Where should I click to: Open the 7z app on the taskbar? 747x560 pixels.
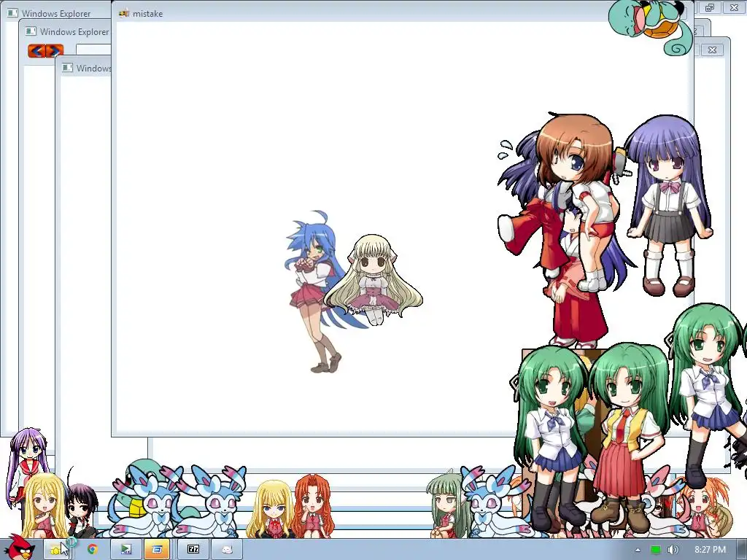193,550
